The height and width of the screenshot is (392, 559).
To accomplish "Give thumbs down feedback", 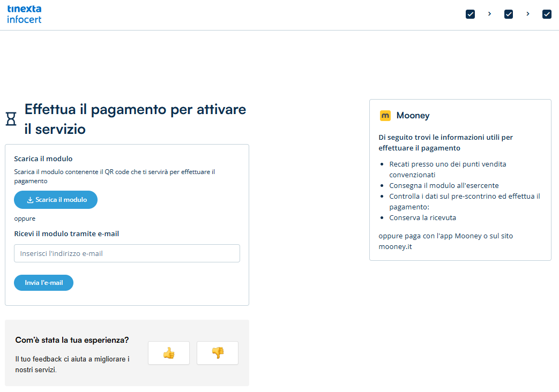I will [x=217, y=353].
